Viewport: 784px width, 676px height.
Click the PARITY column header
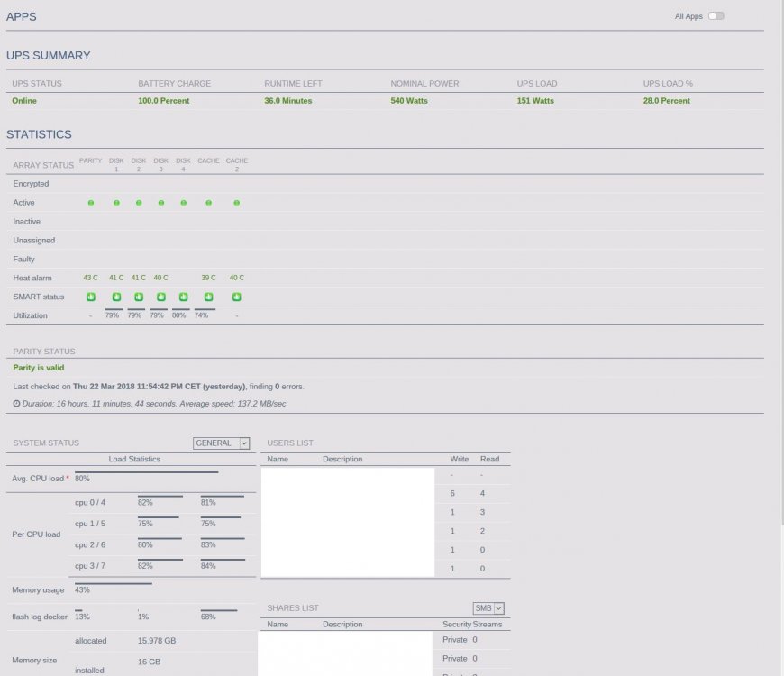(90, 160)
